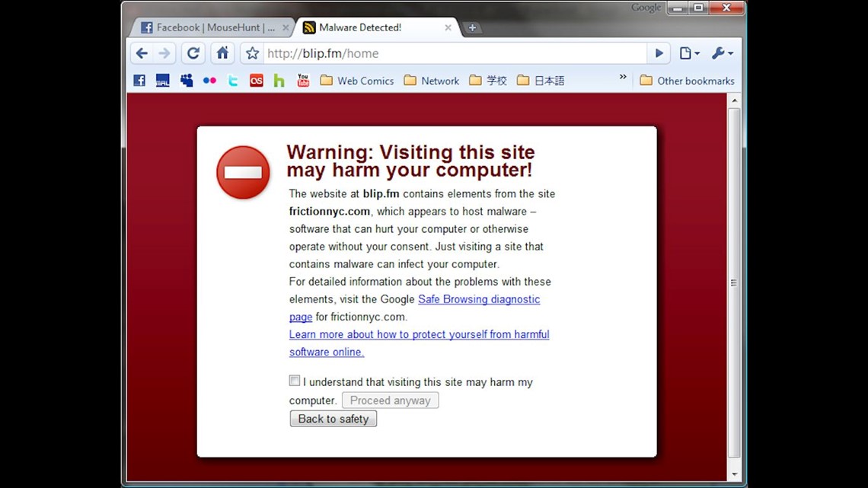Open the Web Comics bookmark folder
The height and width of the screenshot is (488, 868).
pos(357,81)
